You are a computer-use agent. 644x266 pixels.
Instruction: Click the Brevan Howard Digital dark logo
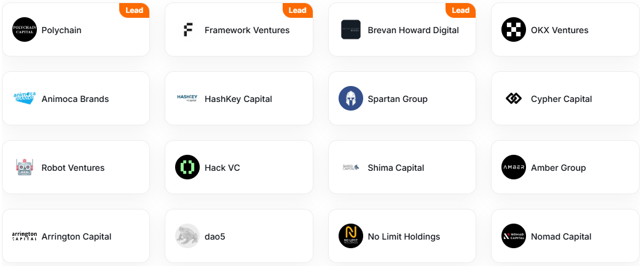point(351,29)
